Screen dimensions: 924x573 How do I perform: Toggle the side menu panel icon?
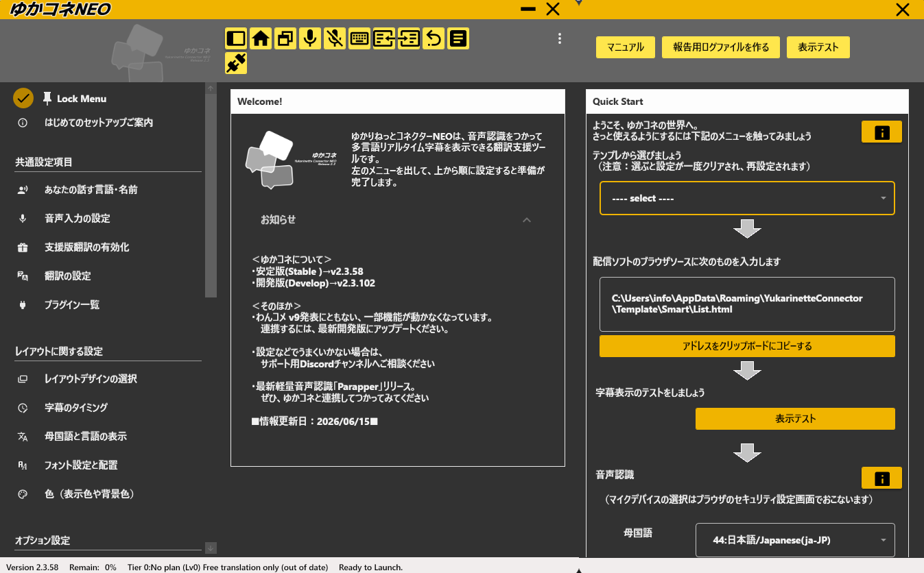[x=235, y=38]
